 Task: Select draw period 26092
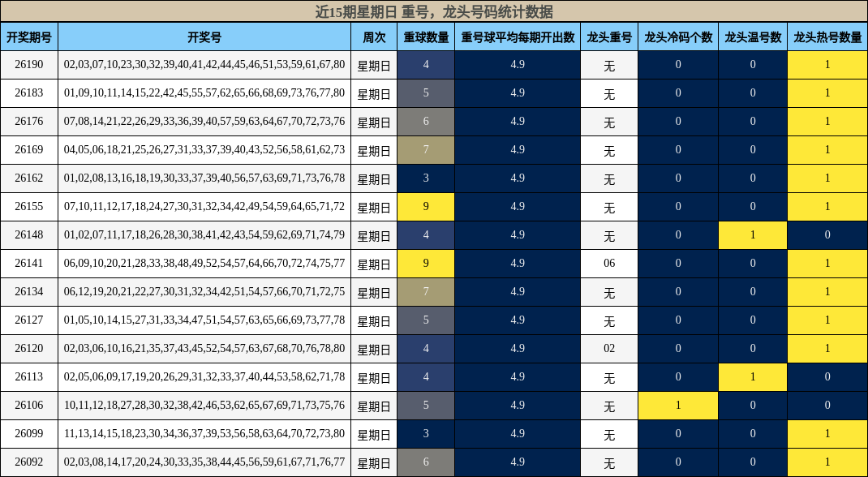(29, 462)
